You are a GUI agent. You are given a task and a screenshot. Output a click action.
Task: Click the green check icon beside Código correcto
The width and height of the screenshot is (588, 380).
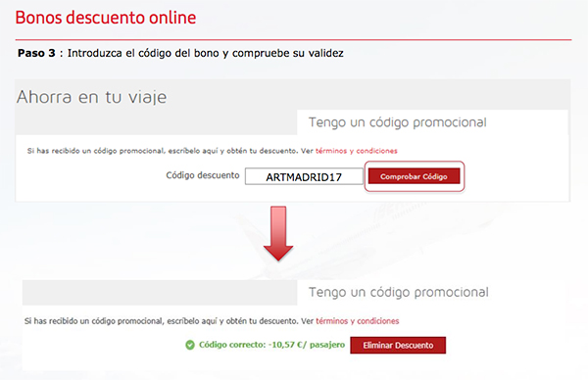coord(190,345)
